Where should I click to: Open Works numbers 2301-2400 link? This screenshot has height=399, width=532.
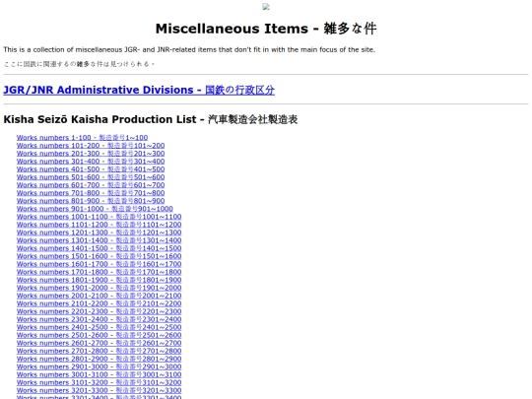pyautogui.click(x=100, y=319)
